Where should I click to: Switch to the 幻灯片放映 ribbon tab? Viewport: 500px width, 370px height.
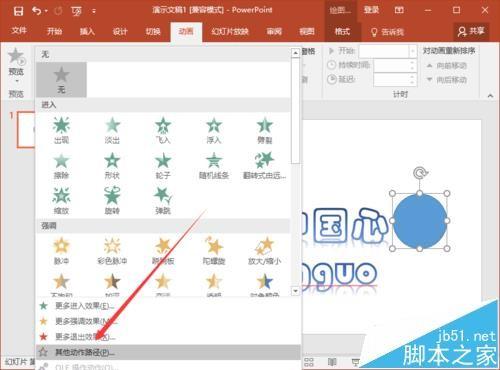(230, 32)
